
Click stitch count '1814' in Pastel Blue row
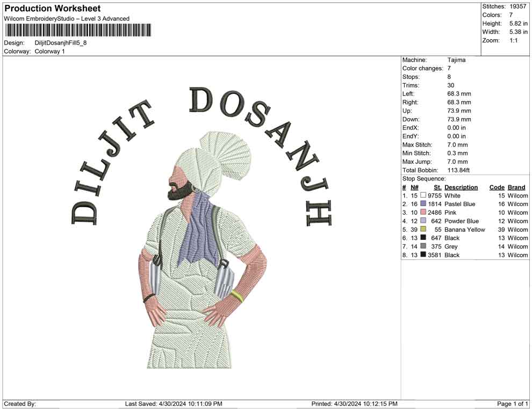click(x=435, y=204)
